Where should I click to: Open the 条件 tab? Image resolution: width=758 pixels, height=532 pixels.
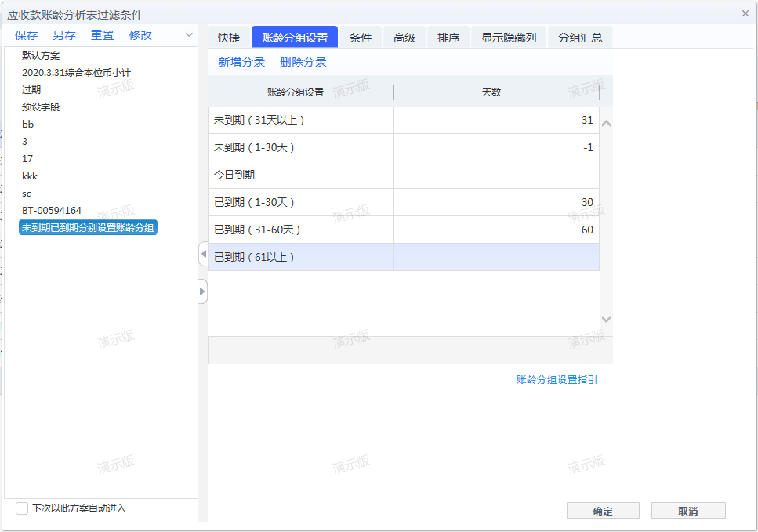361,38
